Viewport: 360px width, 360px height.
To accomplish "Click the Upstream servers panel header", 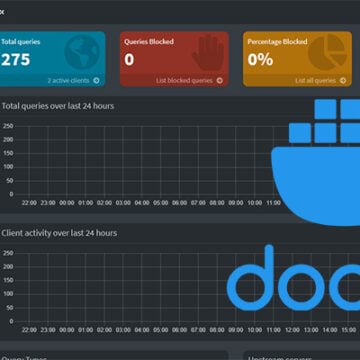I will click(280, 358).
